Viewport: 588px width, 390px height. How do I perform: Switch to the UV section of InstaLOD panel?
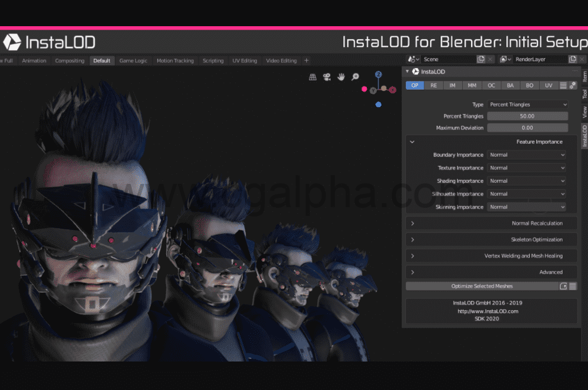tap(548, 85)
